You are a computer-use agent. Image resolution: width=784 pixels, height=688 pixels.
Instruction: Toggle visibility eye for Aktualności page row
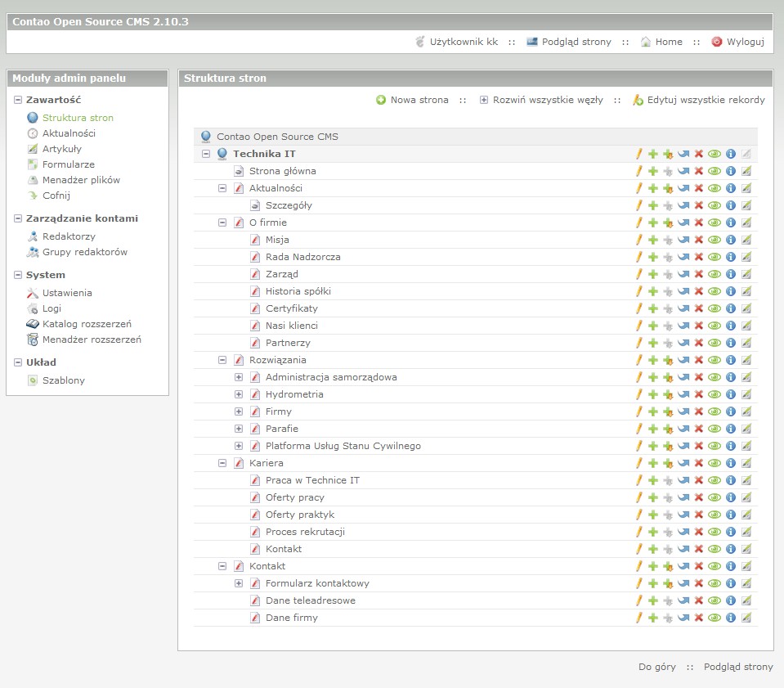715,189
